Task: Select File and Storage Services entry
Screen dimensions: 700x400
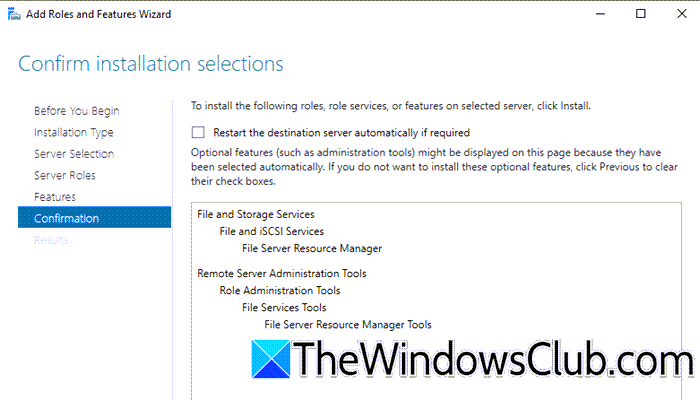Action: tap(256, 214)
